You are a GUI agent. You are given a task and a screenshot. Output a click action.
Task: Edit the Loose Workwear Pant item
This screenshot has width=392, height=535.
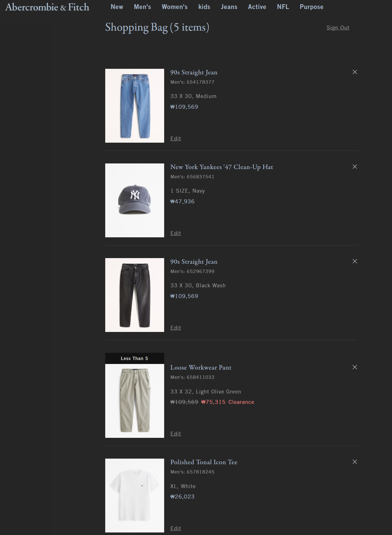click(x=176, y=434)
